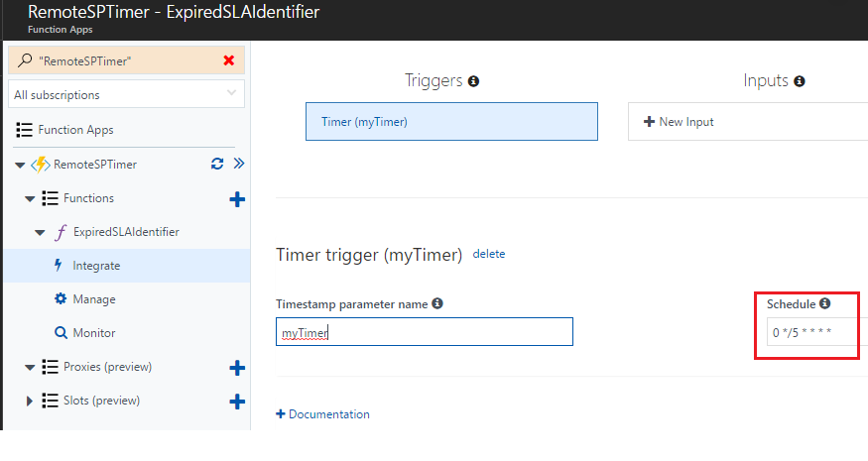Screen dimensions: 868x461
Task: Collapse the RemoteSPTimer tree node
Action: pos(20,165)
